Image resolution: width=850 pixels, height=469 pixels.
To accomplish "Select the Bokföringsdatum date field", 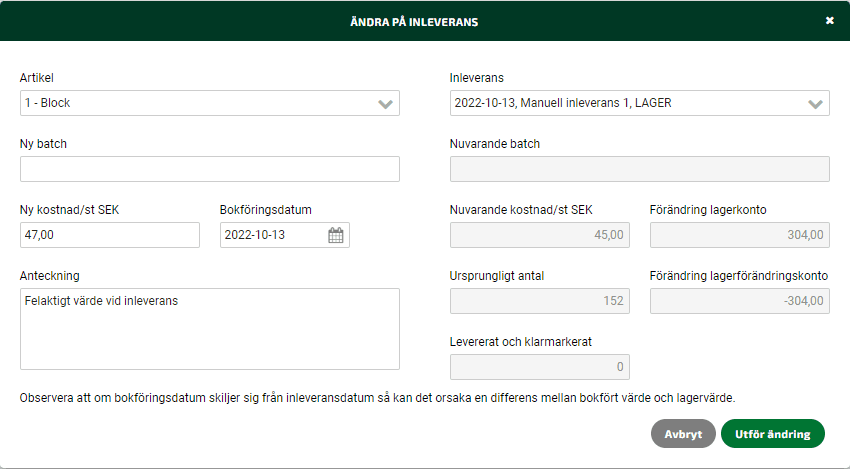I will (285, 235).
